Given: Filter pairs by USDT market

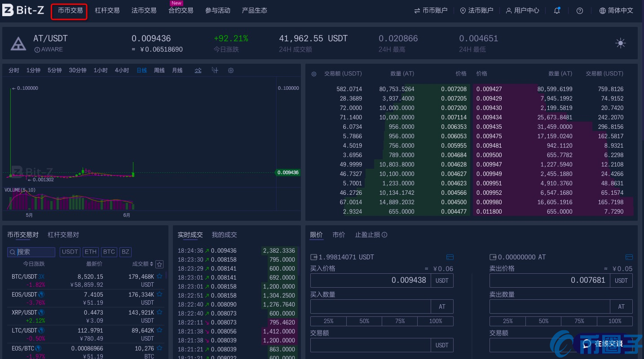Looking at the screenshot, I should (x=70, y=252).
